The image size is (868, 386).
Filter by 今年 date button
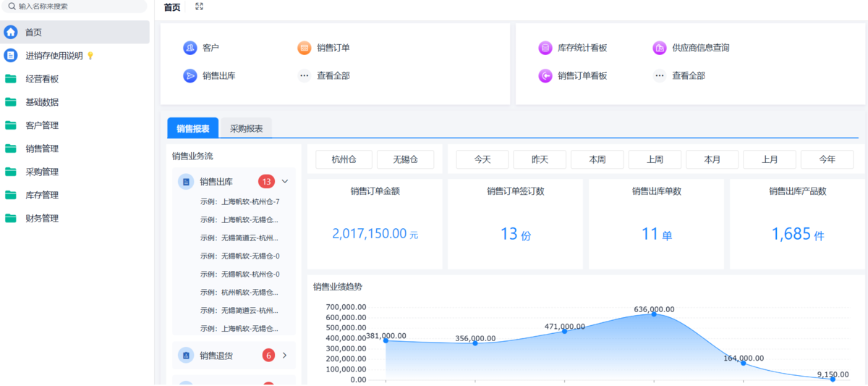click(x=827, y=159)
